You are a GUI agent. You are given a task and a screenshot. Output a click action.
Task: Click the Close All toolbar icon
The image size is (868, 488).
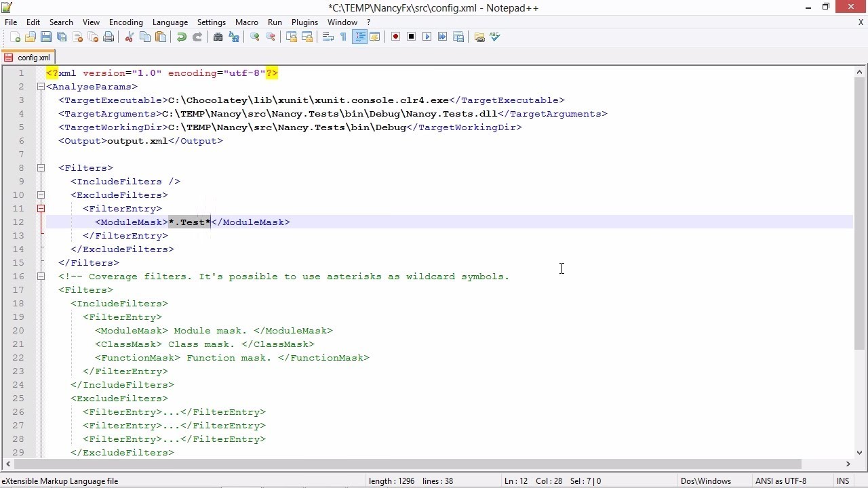coord(93,37)
